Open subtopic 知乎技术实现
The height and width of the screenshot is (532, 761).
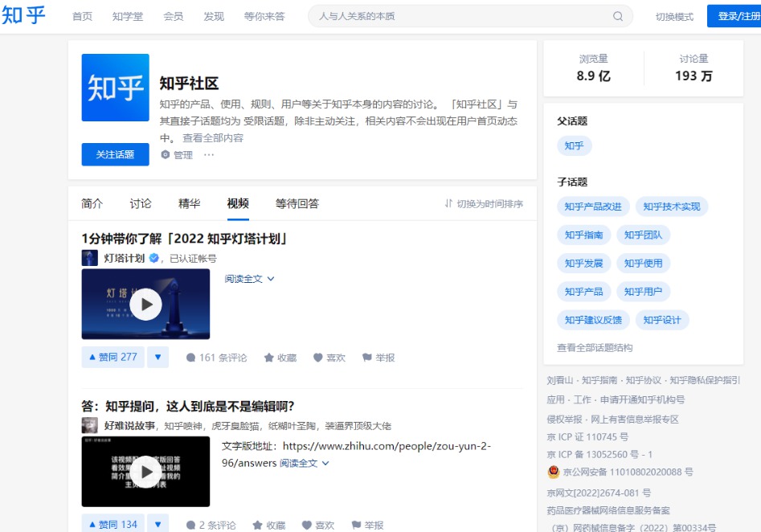pyautogui.click(x=672, y=207)
